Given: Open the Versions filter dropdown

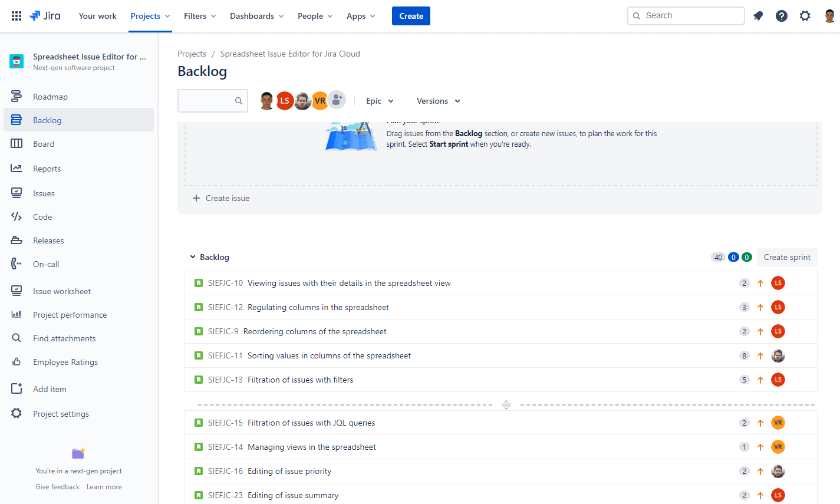Looking at the screenshot, I should tap(438, 101).
